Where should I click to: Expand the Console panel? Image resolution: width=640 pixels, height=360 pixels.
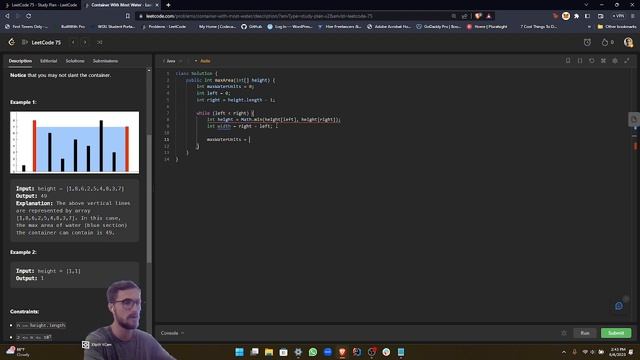pyautogui.click(x=172, y=333)
